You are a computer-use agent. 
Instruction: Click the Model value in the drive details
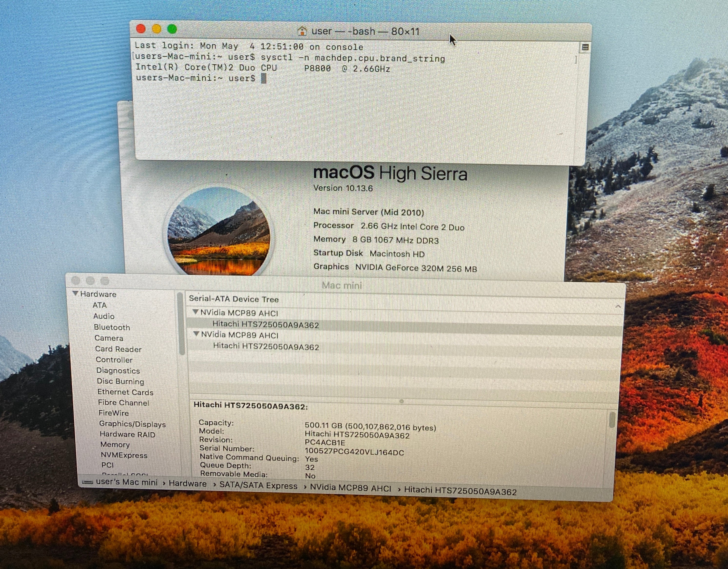[357, 435]
